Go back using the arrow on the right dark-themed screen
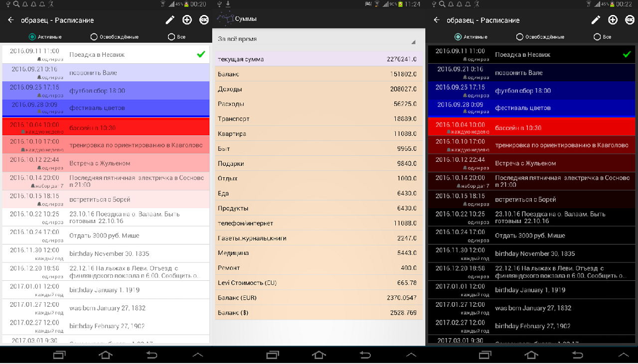This screenshot has width=638, height=364. [x=437, y=20]
